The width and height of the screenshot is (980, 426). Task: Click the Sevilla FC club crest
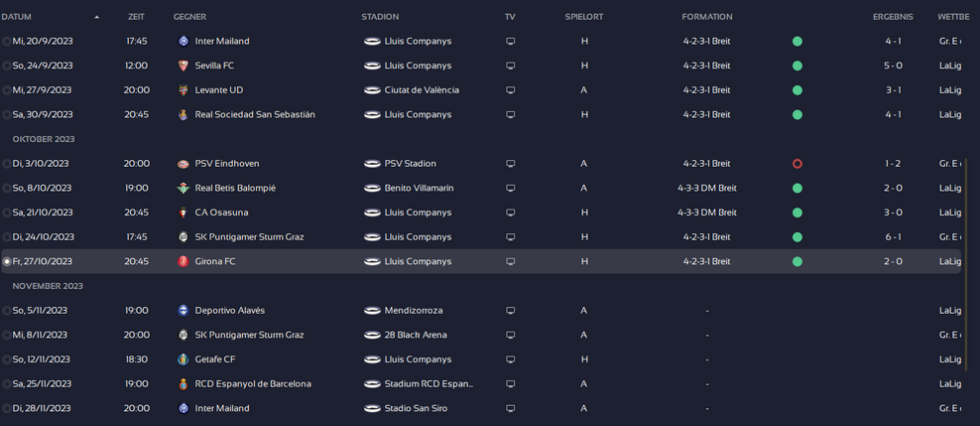pos(182,66)
